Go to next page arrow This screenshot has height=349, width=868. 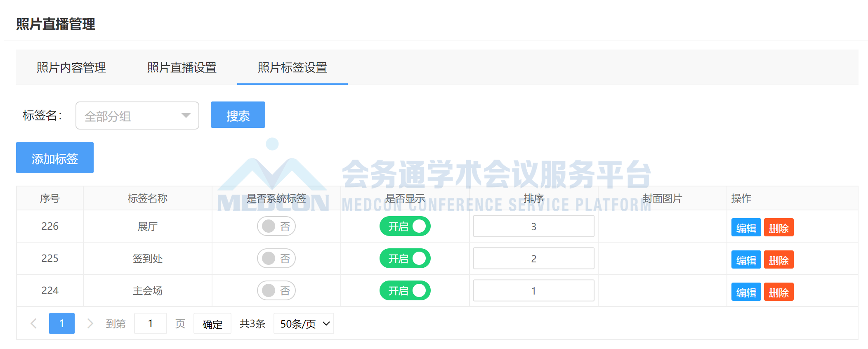[x=90, y=323]
